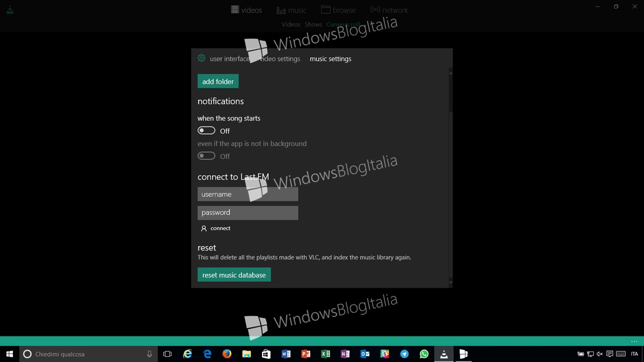The width and height of the screenshot is (644, 362).
Task: Launch Firefox from taskbar
Action: coord(227,354)
